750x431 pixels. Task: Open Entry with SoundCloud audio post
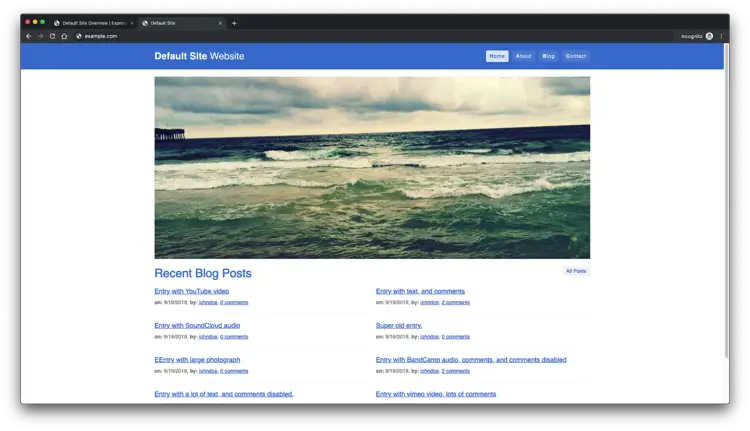pos(197,326)
